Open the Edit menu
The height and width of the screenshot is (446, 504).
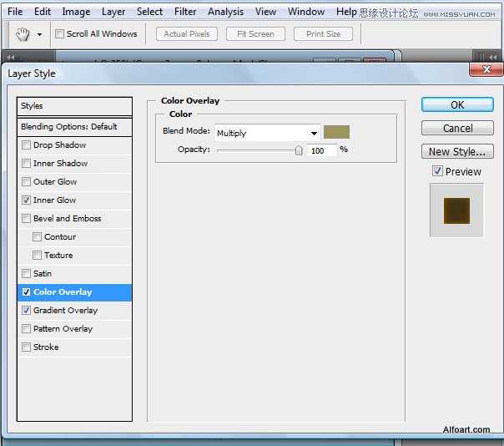43,12
